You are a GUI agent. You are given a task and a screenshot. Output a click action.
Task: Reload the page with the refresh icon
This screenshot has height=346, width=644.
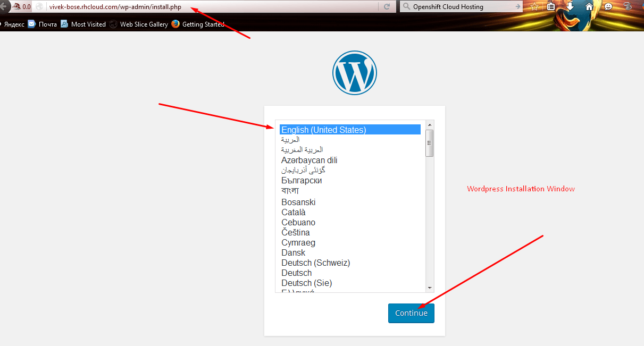387,7
